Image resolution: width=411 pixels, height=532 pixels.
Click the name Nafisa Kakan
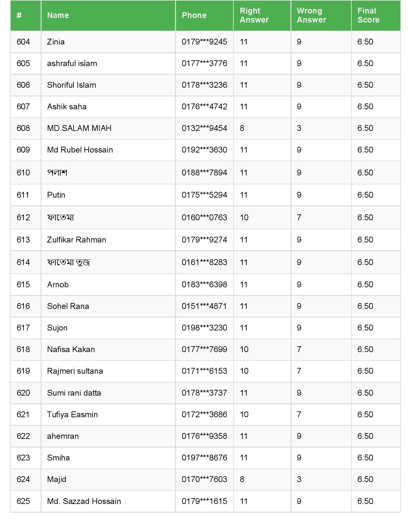[x=71, y=350]
